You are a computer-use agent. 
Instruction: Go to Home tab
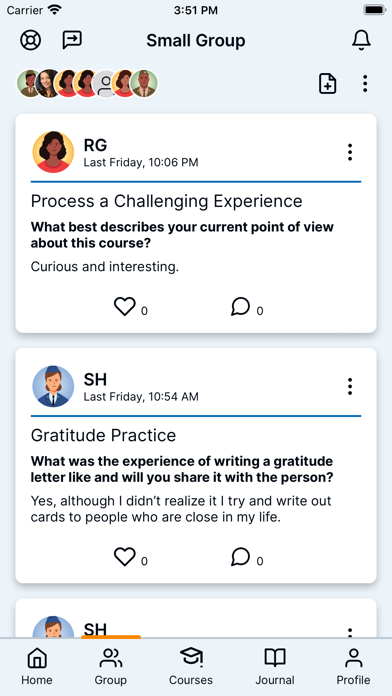click(37, 666)
